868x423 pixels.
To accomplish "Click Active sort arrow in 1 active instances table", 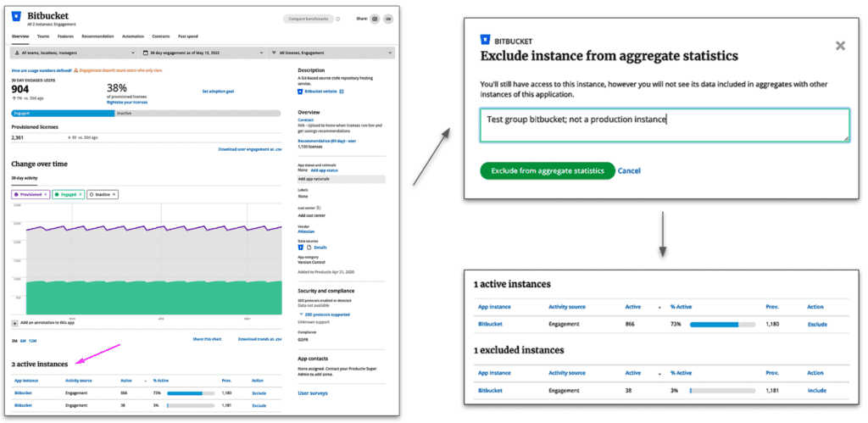I will coord(659,307).
